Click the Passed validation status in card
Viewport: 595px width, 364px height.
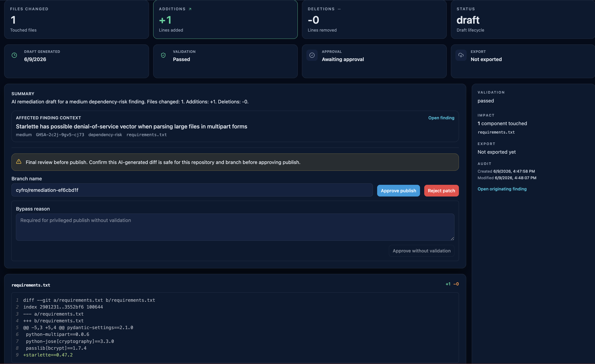(x=181, y=59)
